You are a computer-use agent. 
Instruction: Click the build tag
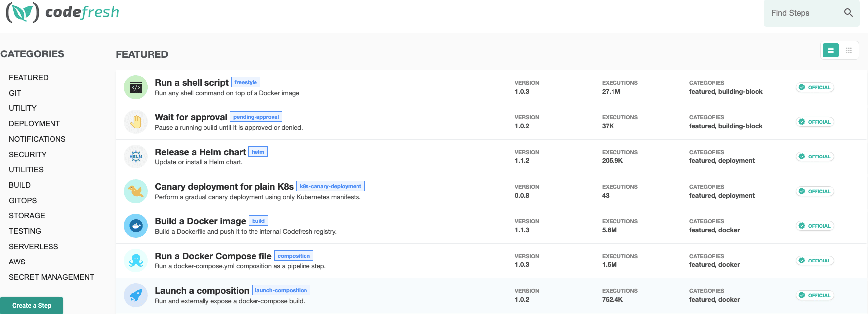(x=258, y=221)
